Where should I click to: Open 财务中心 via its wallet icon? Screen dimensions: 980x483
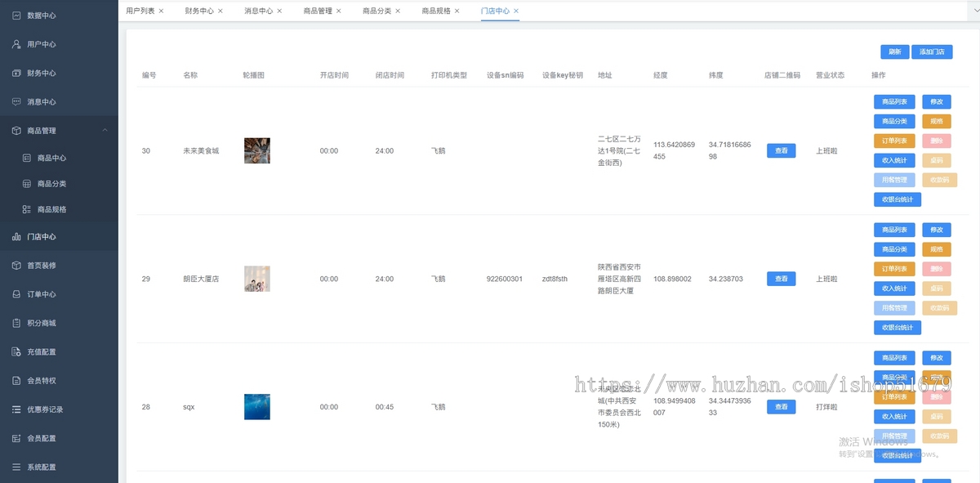[16, 73]
